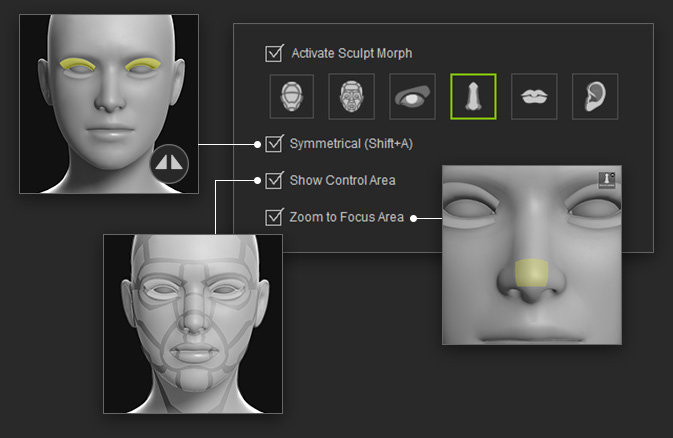Image resolution: width=673 pixels, height=438 pixels.
Task: Select the nose sculpt region icon
Action: click(x=473, y=96)
